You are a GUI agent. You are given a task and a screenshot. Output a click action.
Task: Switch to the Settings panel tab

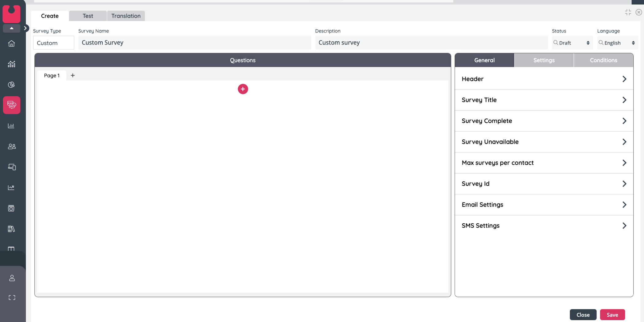click(x=544, y=60)
